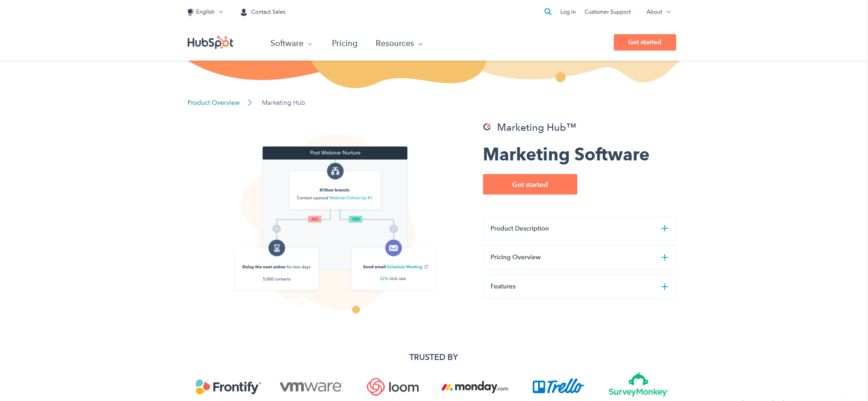Image resolution: width=868 pixels, height=401 pixels.
Task: Expand the Pricing Overview section
Action: [x=579, y=257]
